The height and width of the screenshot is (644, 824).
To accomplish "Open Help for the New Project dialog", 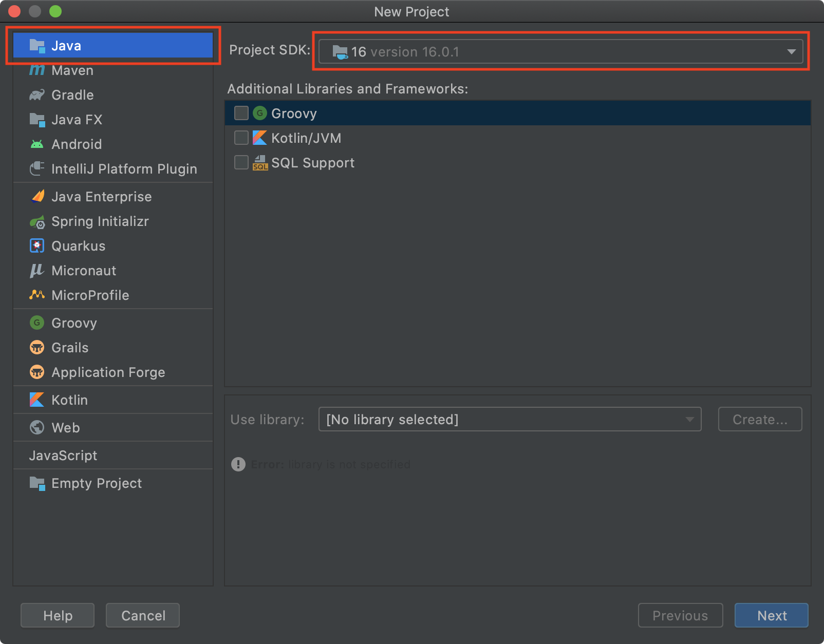I will click(x=58, y=615).
